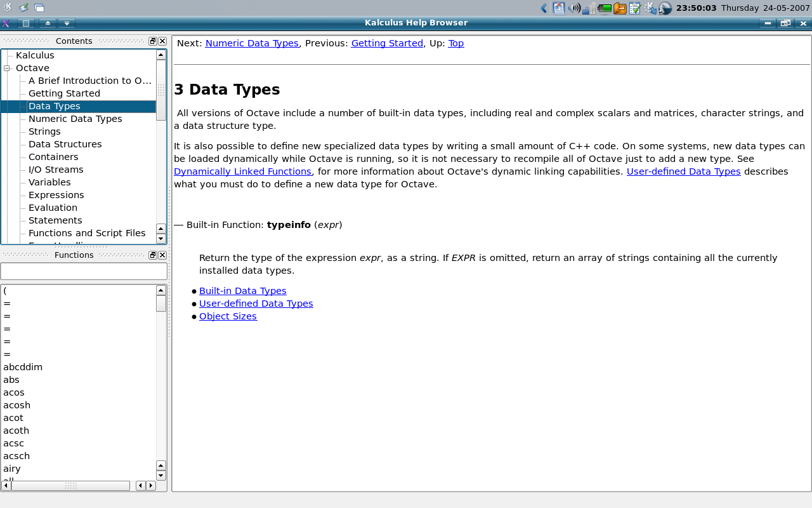Viewport: 812px width, 508px height.
Task: Open the Evaluation contents entry
Action: [x=53, y=208]
